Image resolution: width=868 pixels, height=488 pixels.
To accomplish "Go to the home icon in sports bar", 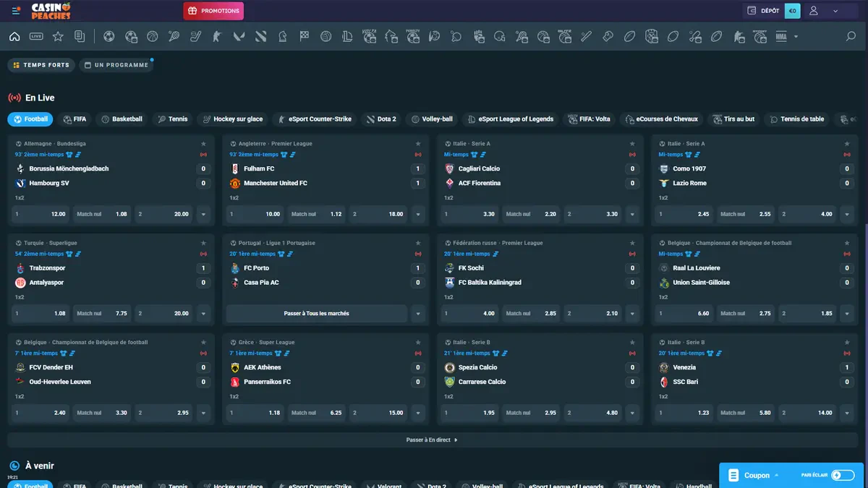I will tap(14, 36).
